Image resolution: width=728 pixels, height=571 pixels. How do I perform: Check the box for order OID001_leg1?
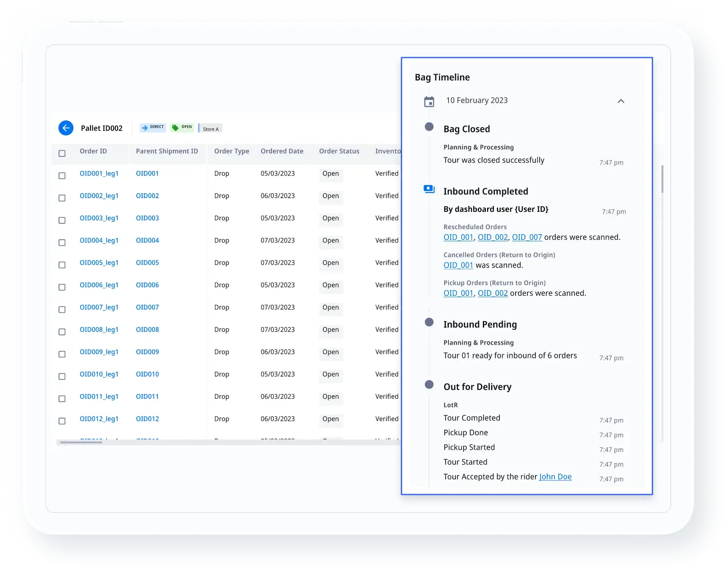(x=62, y=176)
